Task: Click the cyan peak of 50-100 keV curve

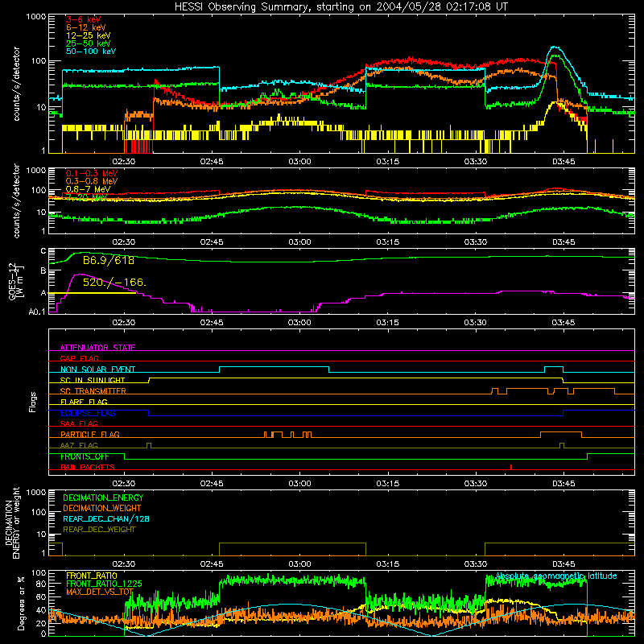Action: click(555, 47)
